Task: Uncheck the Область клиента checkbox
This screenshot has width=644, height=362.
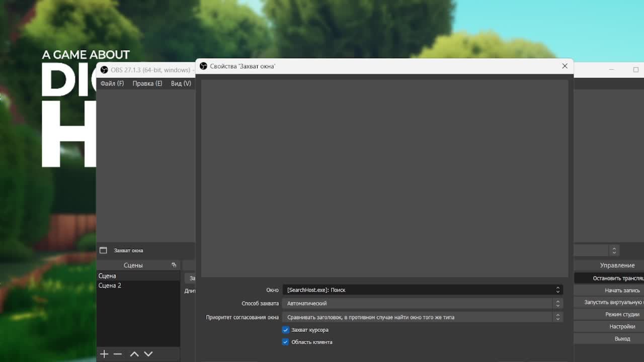Action: pos(285,342)
